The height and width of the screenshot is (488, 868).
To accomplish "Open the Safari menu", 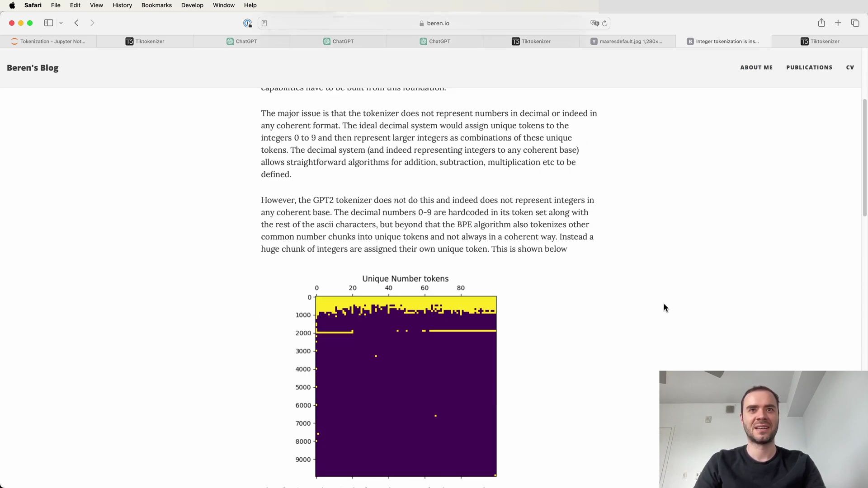I will click(33, 5).
